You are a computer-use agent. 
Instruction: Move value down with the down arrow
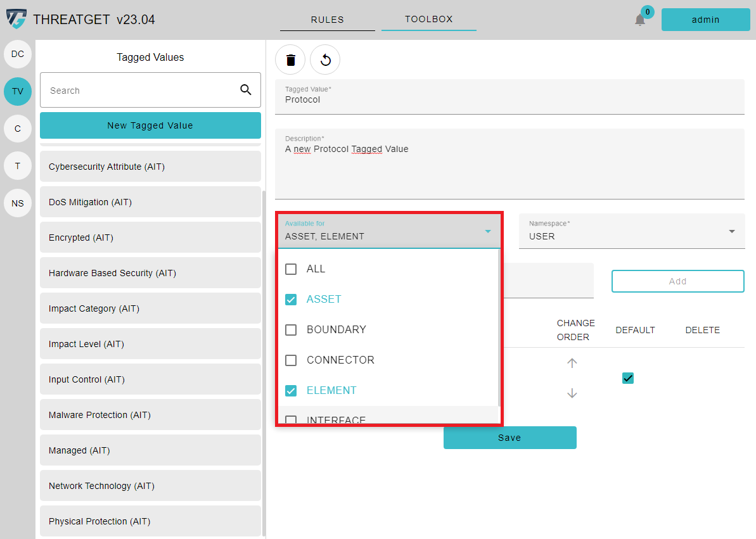tap(572, 393)
